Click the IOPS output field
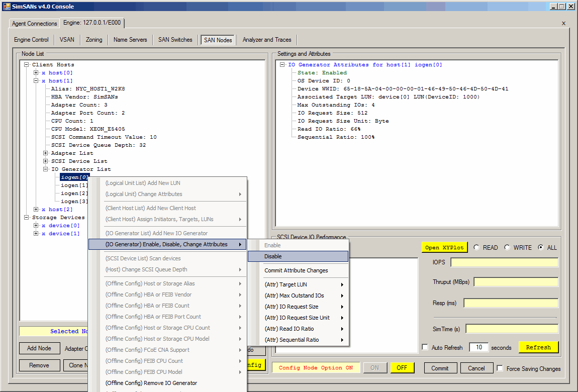 [504, 262]
